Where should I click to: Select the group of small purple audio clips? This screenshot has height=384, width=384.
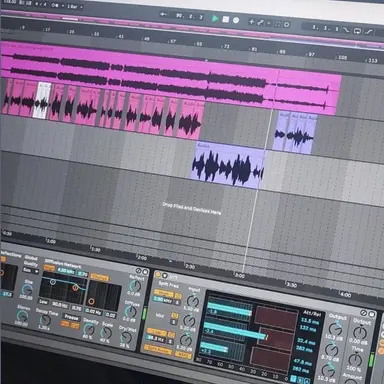click(295, 132)
